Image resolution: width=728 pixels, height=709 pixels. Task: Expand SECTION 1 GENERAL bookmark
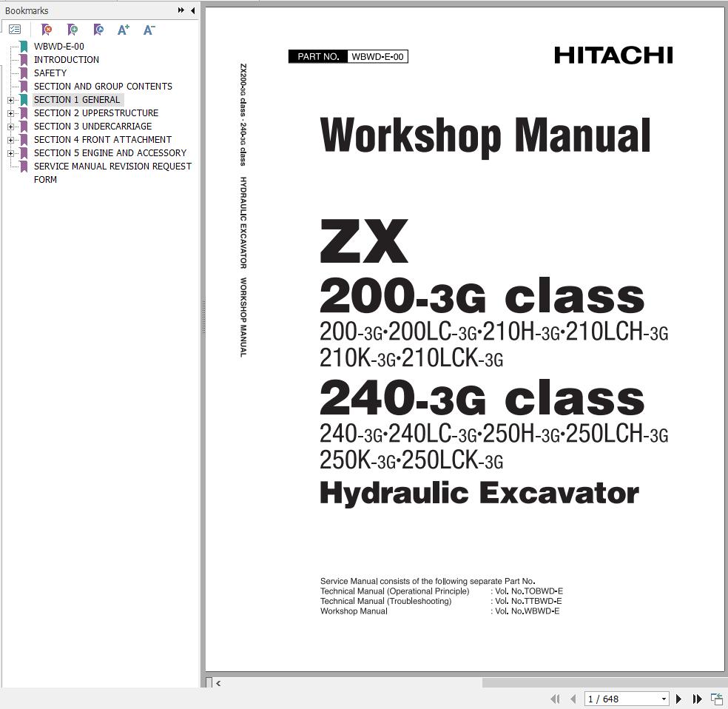pos(10,101)
